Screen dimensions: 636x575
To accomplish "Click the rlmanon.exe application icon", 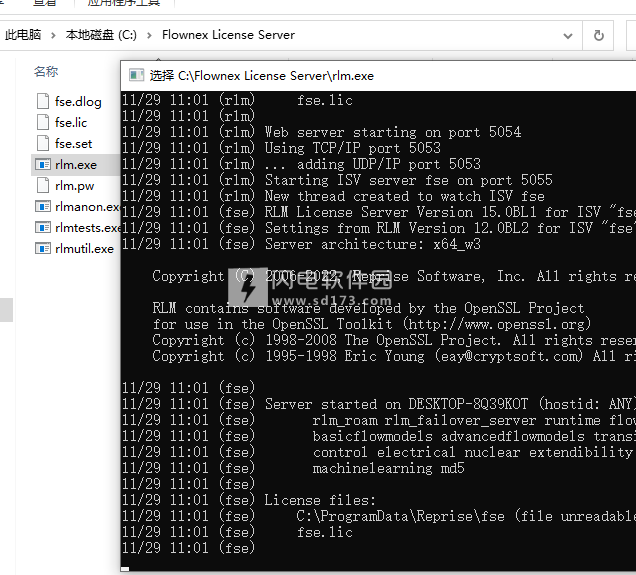I will click(43, 206).
